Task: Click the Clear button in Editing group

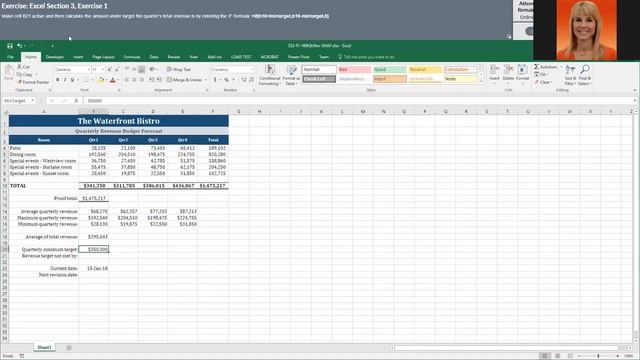Action: tap(542, 82)
